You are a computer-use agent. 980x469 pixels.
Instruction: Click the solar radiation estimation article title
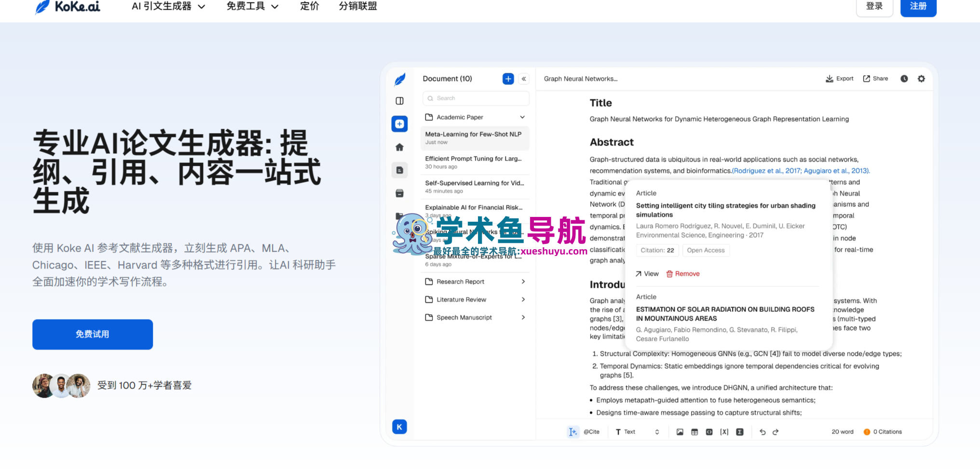point(725,314)
